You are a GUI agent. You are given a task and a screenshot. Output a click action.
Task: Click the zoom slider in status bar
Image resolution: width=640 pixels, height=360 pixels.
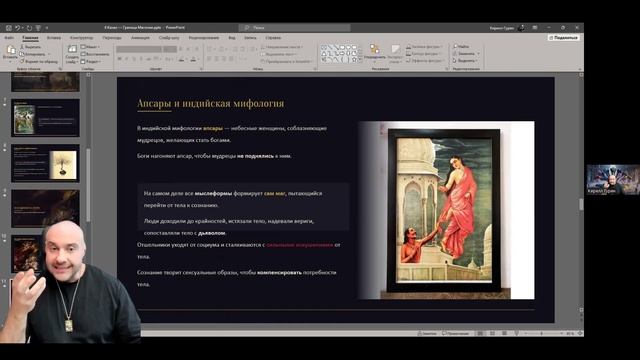[x=542, y=333]
